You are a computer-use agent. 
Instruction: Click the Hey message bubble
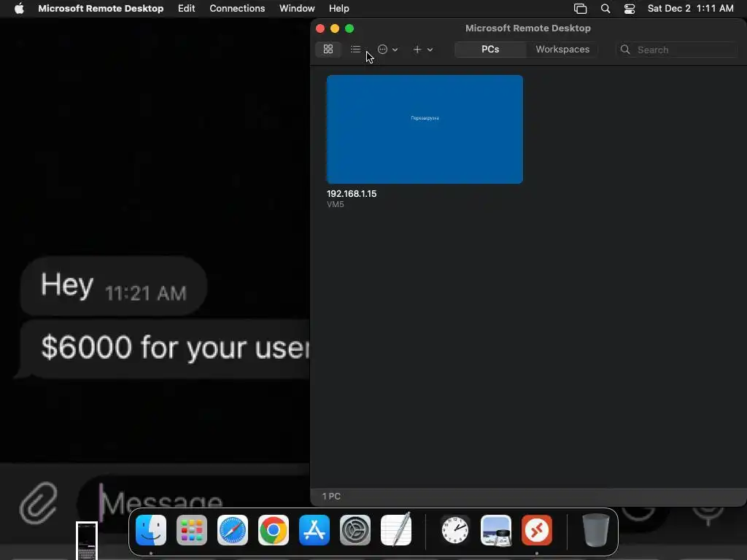[114, 286]
